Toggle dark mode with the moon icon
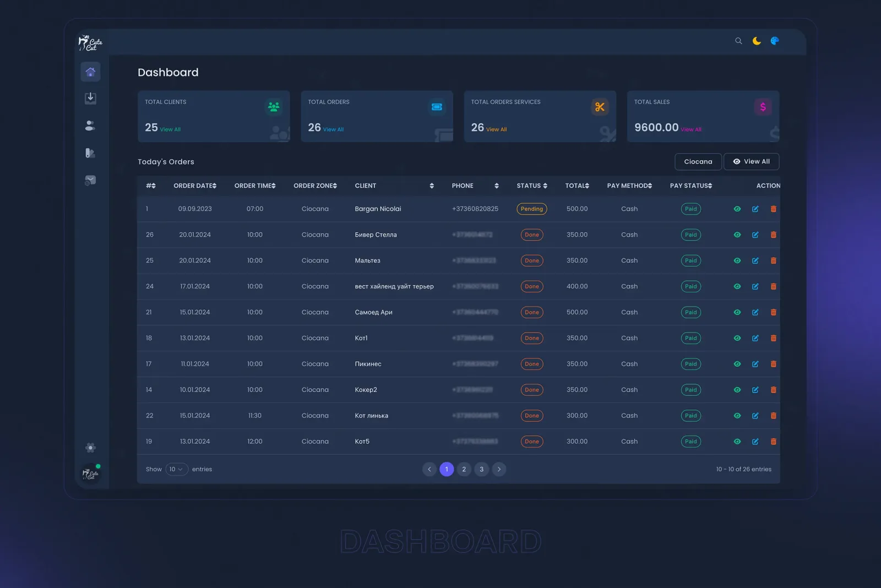The image size is (881, 588). 757,41
